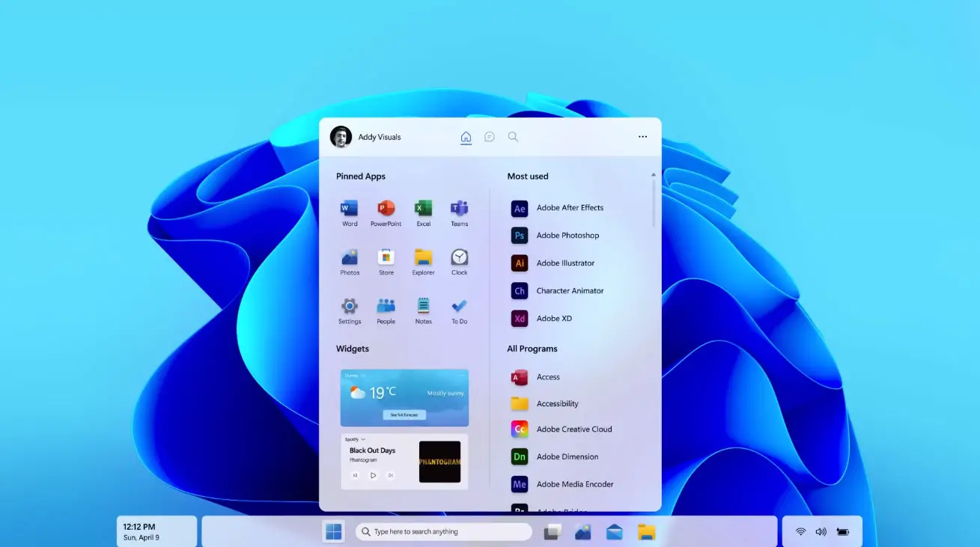980x547 pixels.
Task: Open Adobe Creative Cloud in All Programs
Action: 561,430
